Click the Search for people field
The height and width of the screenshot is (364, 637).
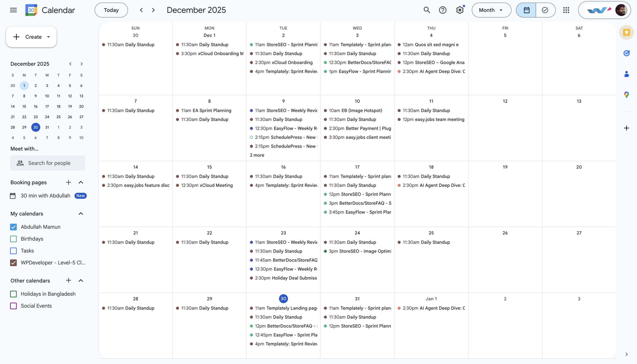click(48, 163)
